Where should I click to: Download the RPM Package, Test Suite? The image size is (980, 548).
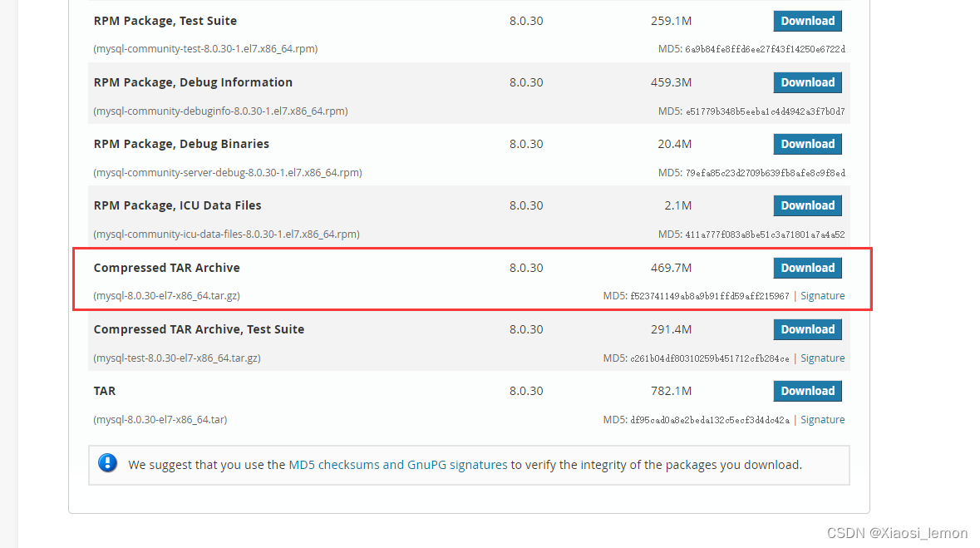click(x=807, y=21)
